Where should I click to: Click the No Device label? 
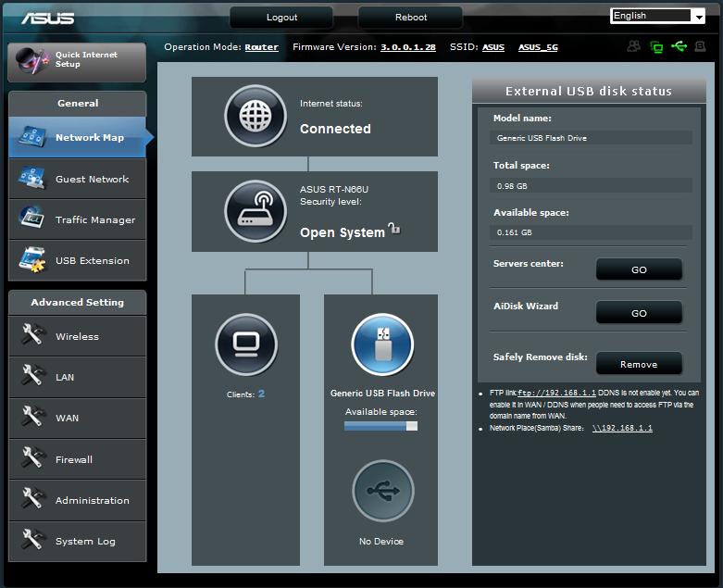381,542
